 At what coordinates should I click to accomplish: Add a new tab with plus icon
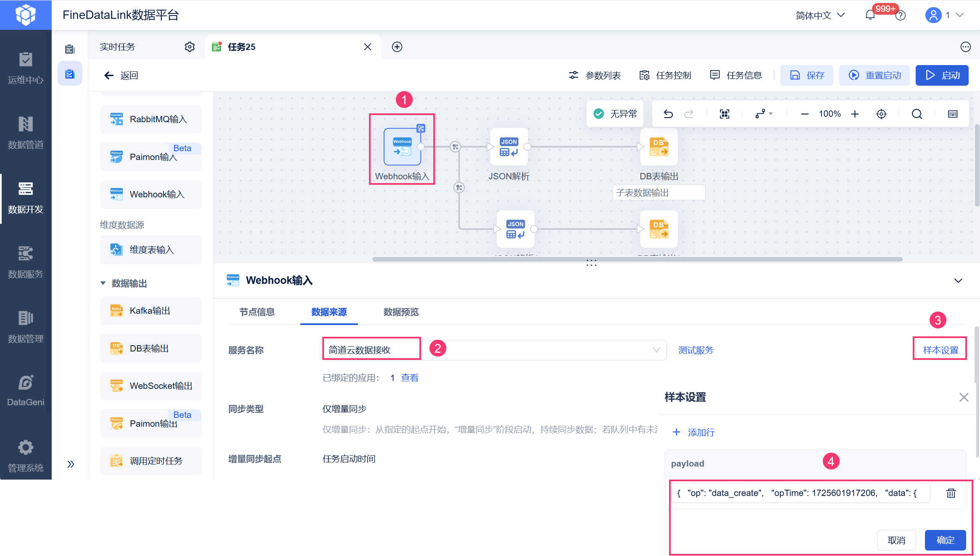point(397,47)
